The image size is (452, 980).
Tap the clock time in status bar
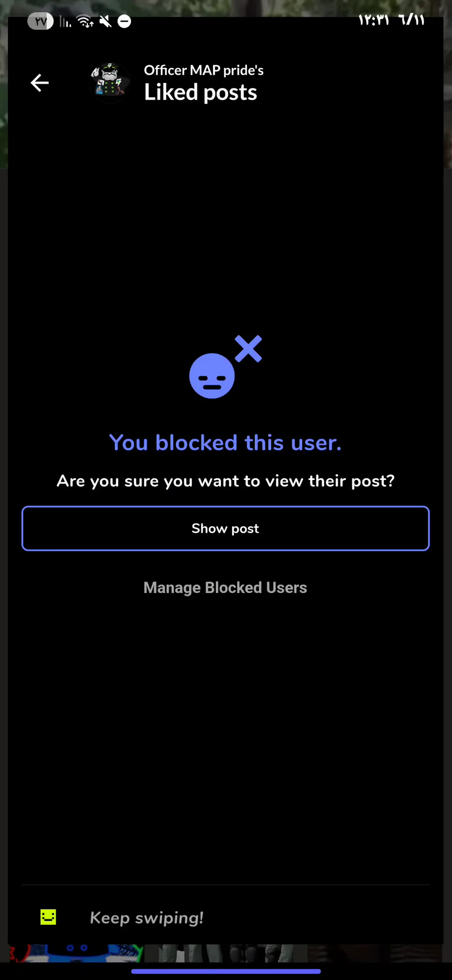(x=374, y=20)
